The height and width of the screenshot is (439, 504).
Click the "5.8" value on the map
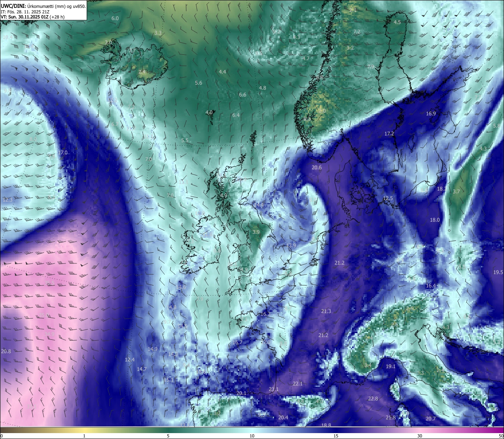coord(497,126)
